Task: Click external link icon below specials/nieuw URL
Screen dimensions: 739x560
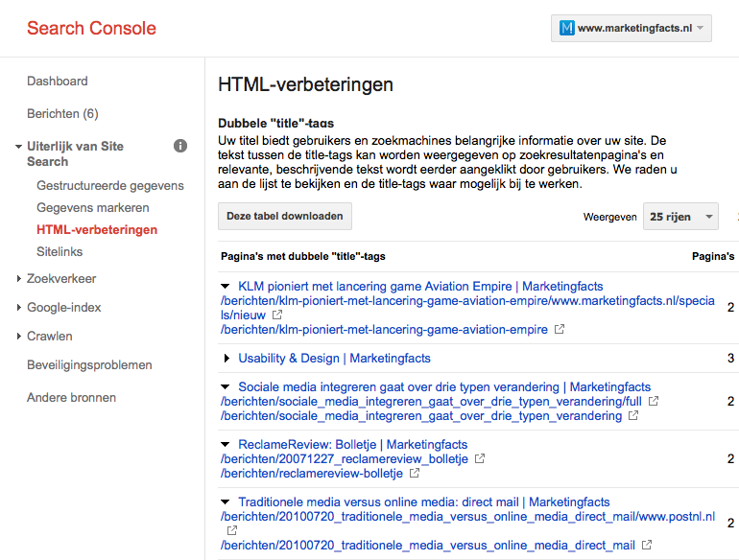Action: [277, 315]
